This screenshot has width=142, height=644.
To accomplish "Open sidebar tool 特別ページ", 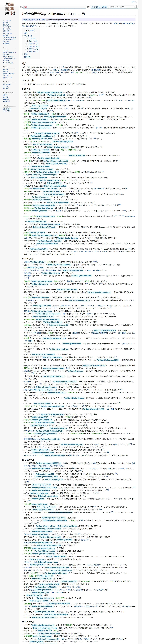I will coord(6,55).
